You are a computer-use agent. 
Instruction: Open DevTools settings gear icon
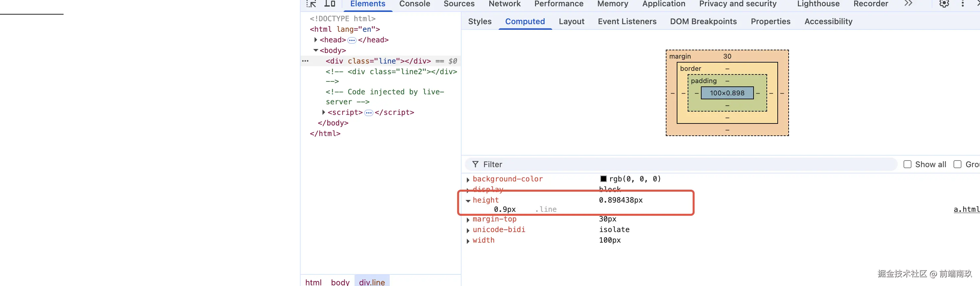[x=944, y=4]
